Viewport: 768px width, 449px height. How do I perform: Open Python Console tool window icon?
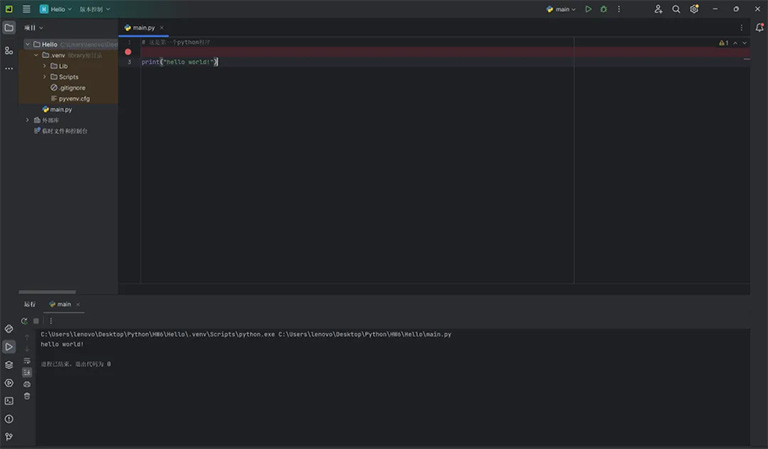(x=9, y=329)
